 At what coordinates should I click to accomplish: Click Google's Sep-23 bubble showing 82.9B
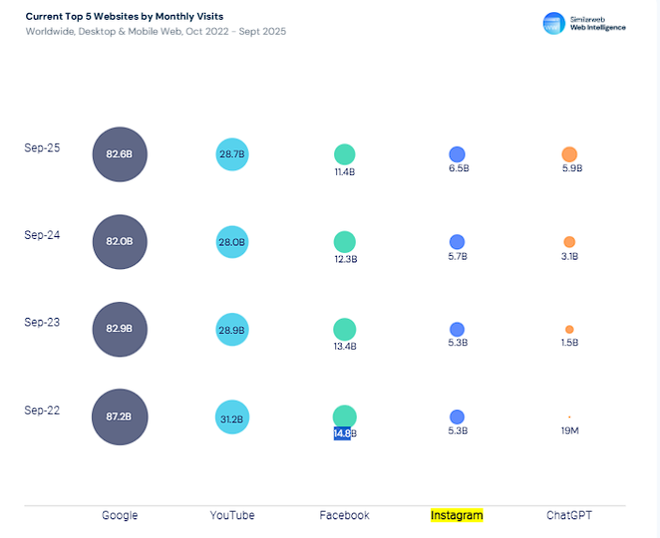120,329
